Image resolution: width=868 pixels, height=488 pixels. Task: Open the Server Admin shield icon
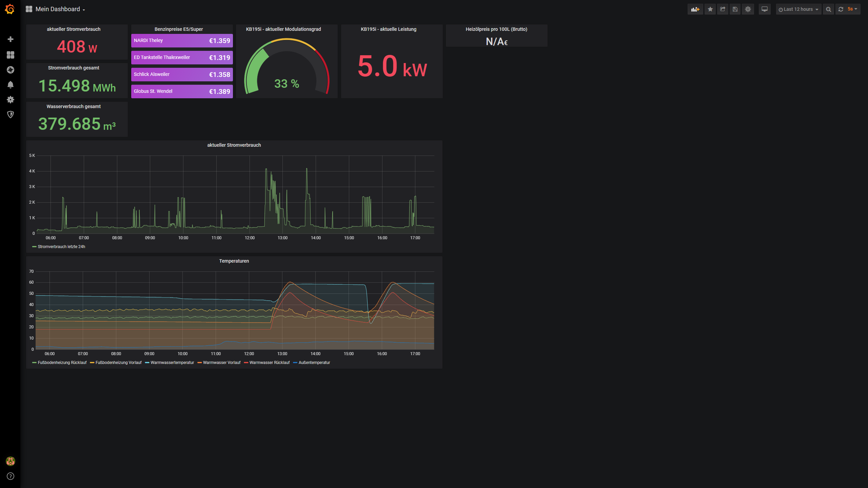point(11,115)
